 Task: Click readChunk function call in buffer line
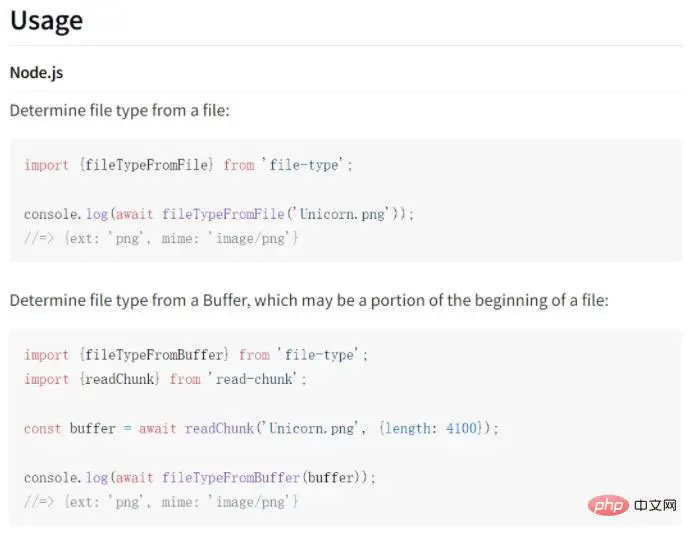[219, 428]
